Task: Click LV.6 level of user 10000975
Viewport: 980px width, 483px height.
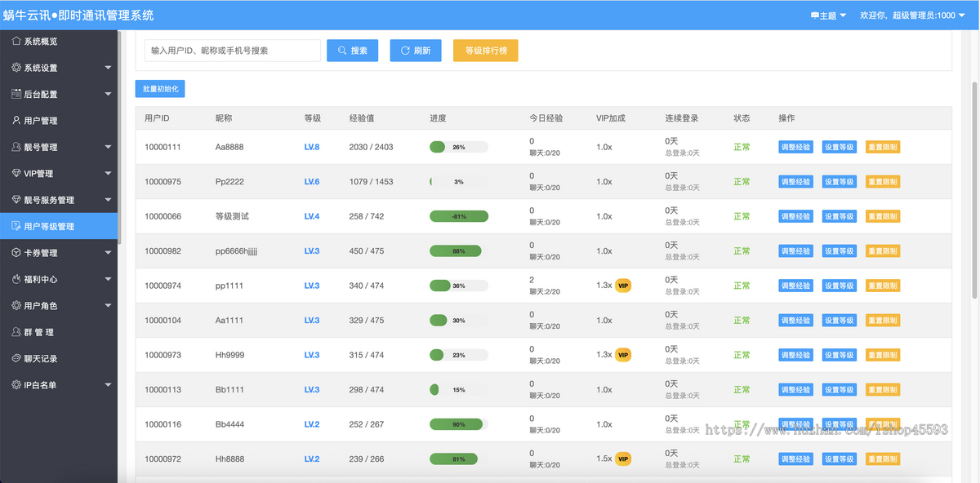Action: pos(312,182)
